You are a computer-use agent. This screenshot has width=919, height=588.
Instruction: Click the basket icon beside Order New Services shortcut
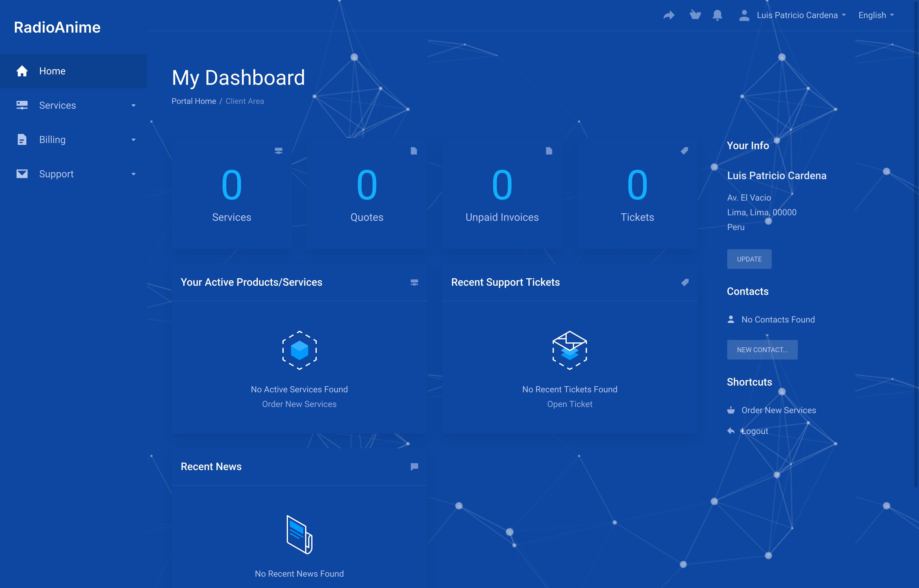(731, 410)
